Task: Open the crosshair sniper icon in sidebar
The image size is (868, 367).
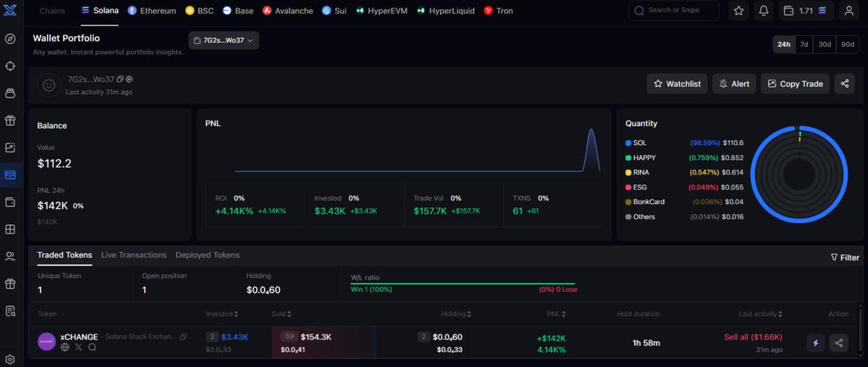Action: pos(10,66)
